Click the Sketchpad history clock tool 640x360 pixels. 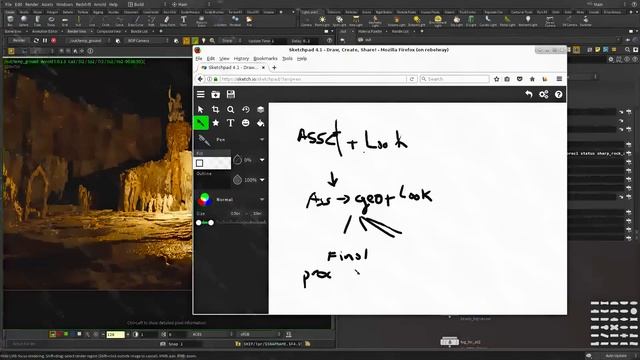point(245,109)
